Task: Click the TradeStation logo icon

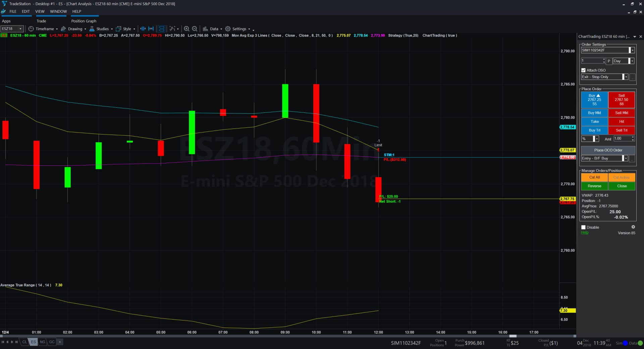Action: click(4, 4)
